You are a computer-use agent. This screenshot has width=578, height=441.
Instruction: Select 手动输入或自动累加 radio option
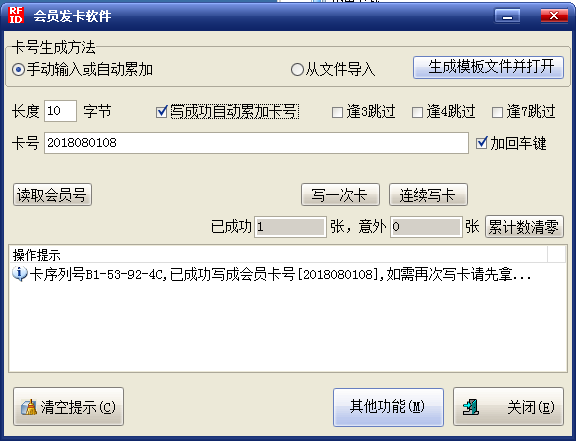coord(18,69)
